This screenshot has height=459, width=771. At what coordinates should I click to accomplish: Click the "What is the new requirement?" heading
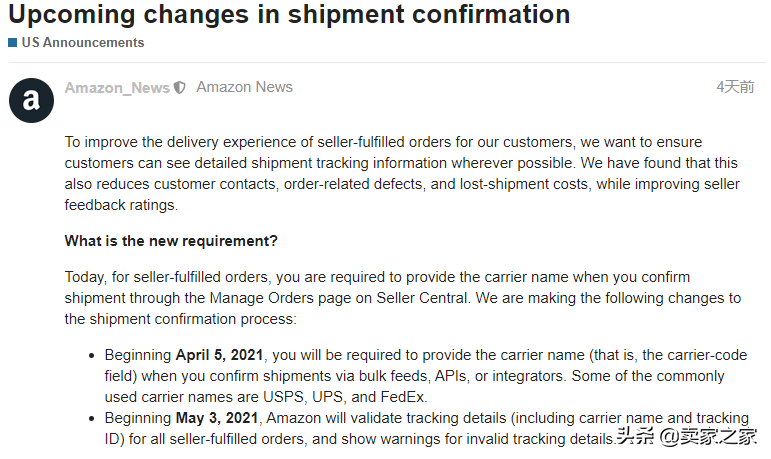point(171,241)
